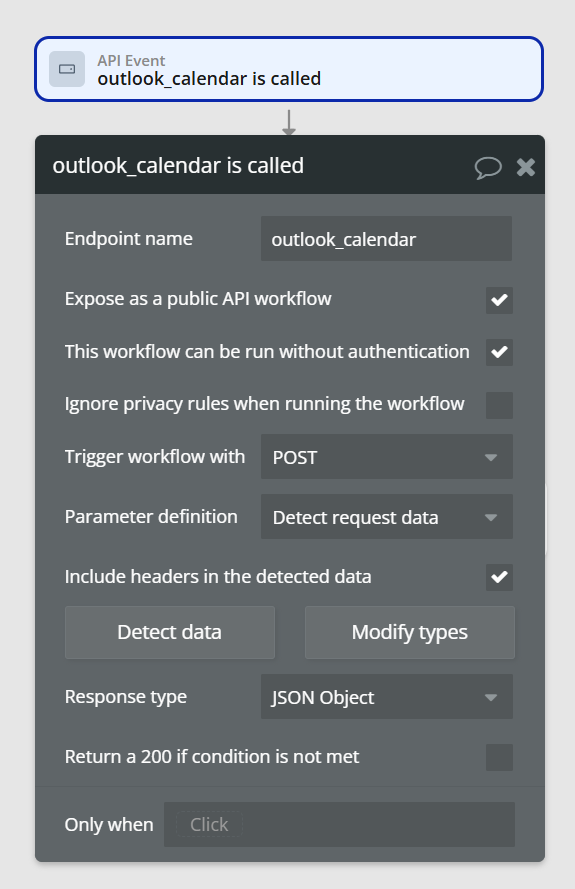575x889 pixels.
Task: Toggle Include headers in the detected data
Action: pyautogui.click(x=499, y=577)
